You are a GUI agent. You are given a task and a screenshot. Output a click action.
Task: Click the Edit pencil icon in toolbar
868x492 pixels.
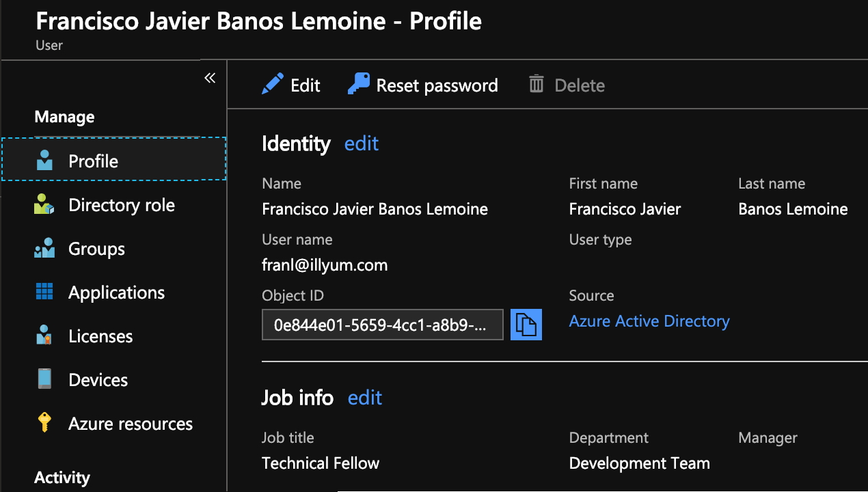click(x=272, y=83)
